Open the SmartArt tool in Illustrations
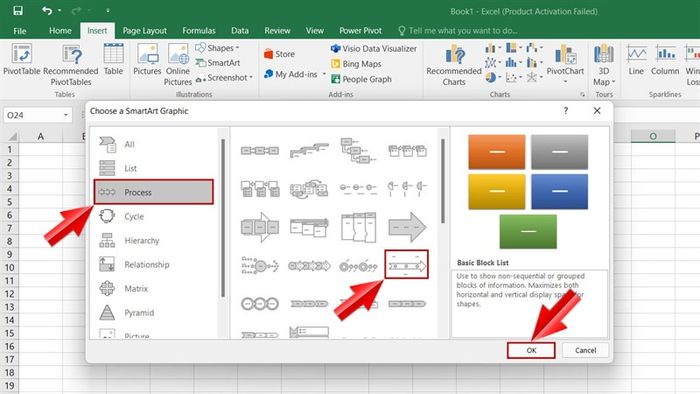 (x=218, y=63)
